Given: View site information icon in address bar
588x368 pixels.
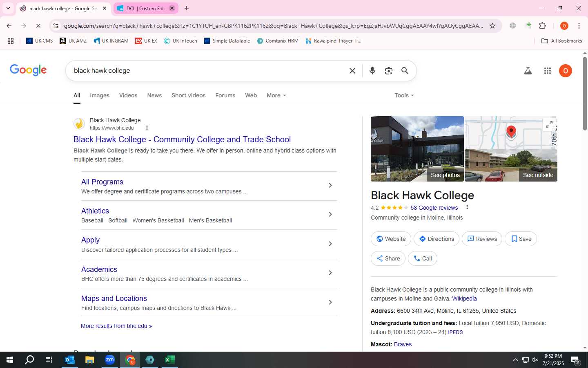Looking at the screenshot, I should (56, 26).
